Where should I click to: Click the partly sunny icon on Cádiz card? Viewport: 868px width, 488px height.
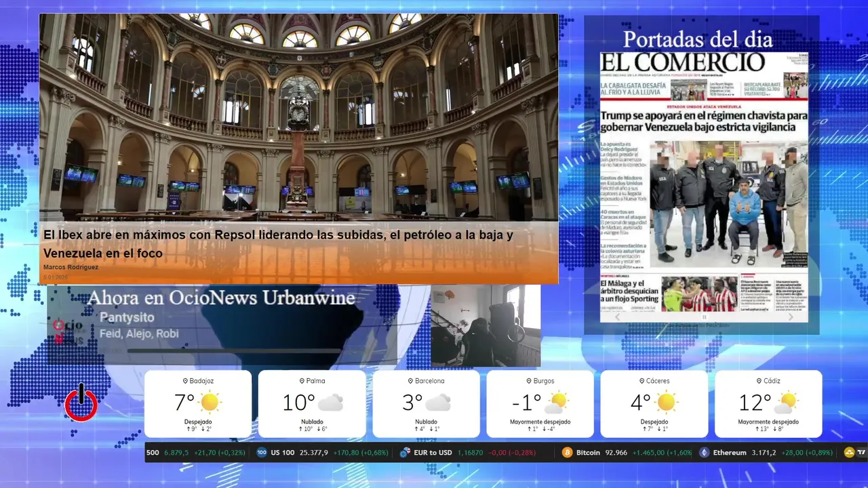click(787, 403)
